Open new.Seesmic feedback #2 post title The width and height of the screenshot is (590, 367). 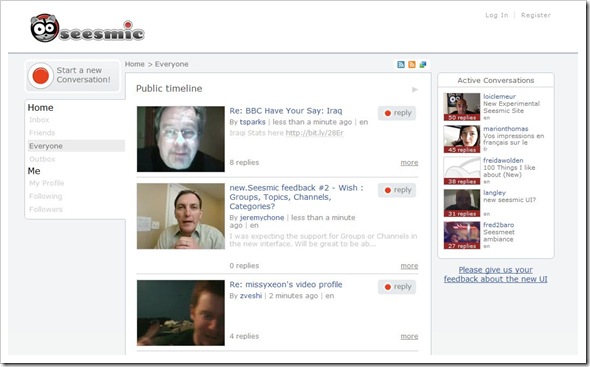296,197
